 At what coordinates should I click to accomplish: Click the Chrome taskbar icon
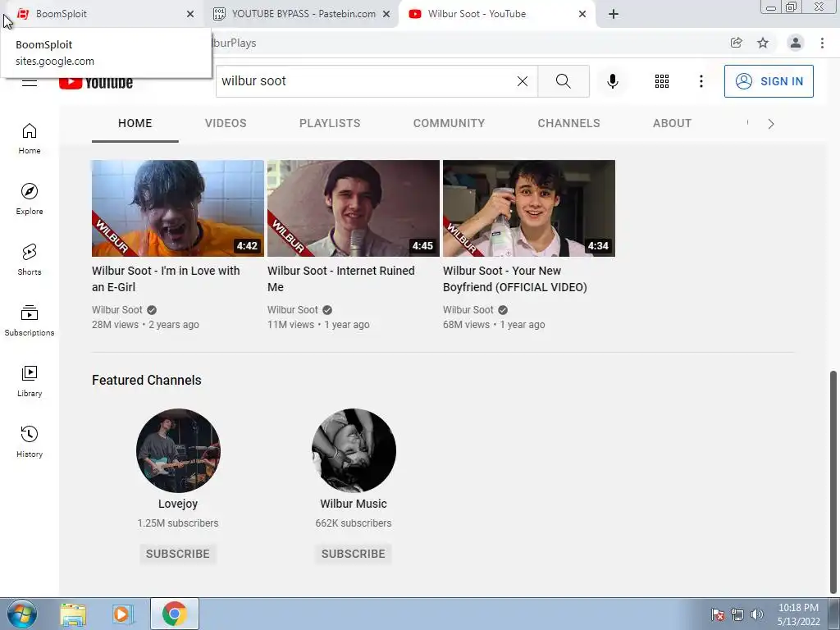(174, 614)
